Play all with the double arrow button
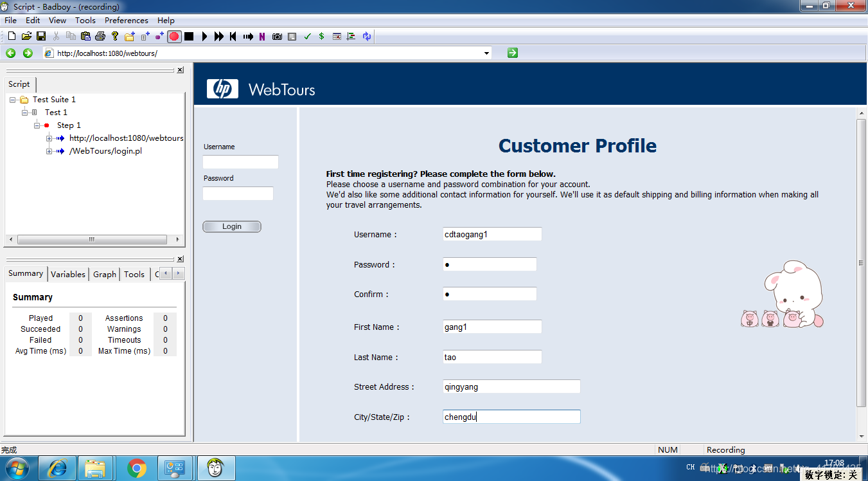The width and height of the screenshot is (868, 481). pyautogui.click(x=219, y=37)
